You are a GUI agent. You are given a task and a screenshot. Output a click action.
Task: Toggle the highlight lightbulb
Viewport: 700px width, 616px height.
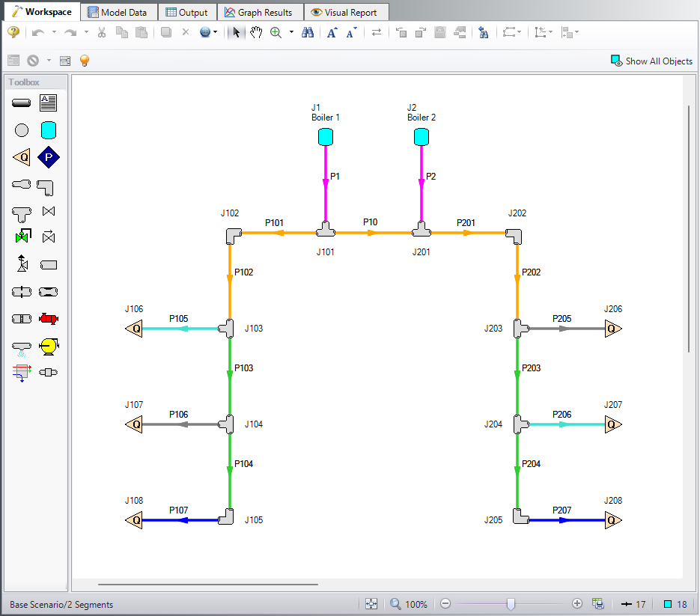pyautogui.click(x=84, y=61)
